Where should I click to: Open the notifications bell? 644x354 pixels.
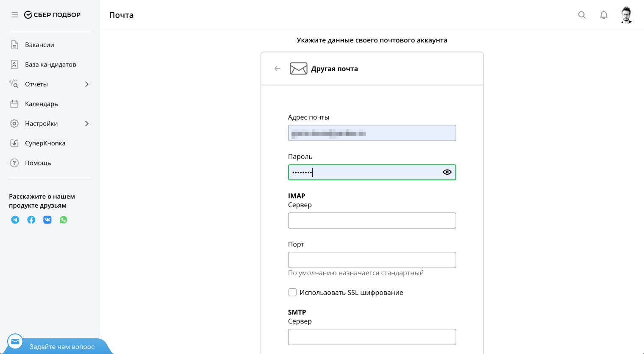(604, 15)
